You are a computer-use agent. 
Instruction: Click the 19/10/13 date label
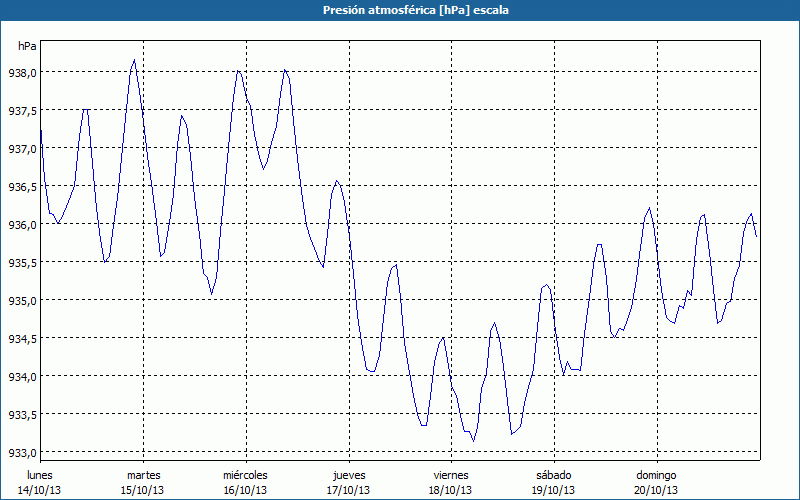pyautogui.click(x=553, y=490)
